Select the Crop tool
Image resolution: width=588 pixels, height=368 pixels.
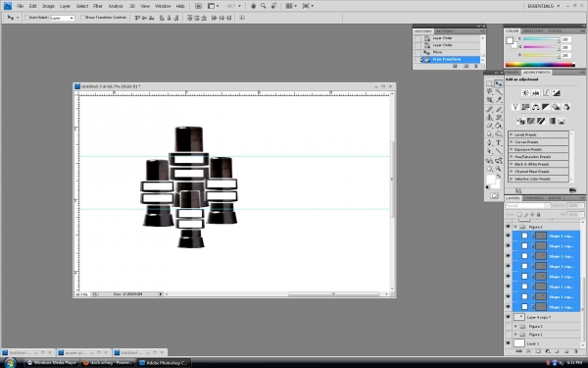point(489,100)
